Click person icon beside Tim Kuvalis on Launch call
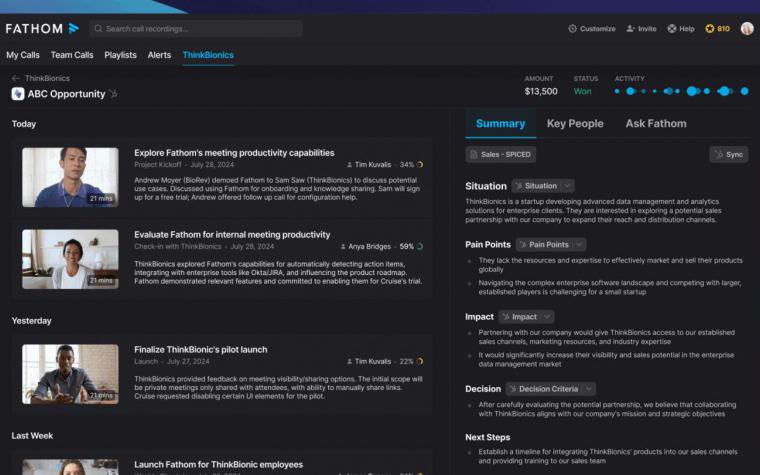Viewport: 760px width, 475px height. tap(349, 362)
